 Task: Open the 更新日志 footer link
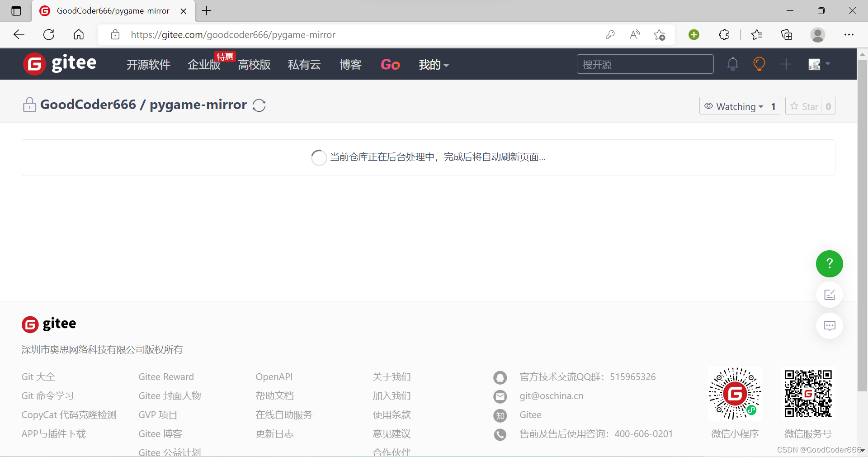(274, 434)
